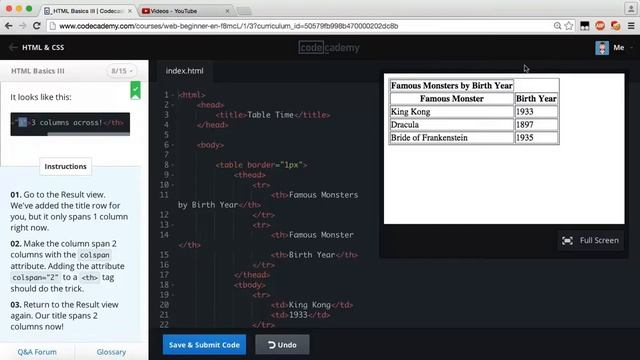Click Save & Submit Code button
The height and width of the screenshot is (360, 640).
click(204, 345)
